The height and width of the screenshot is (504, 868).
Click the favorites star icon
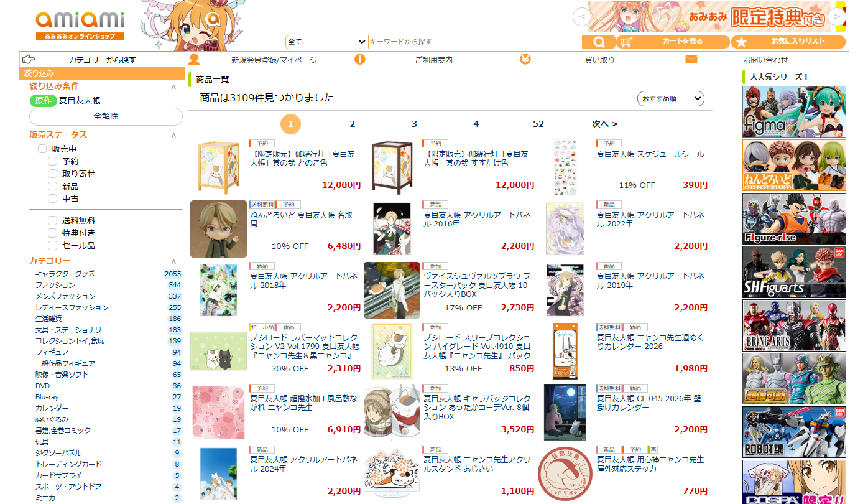click(741, 42)
